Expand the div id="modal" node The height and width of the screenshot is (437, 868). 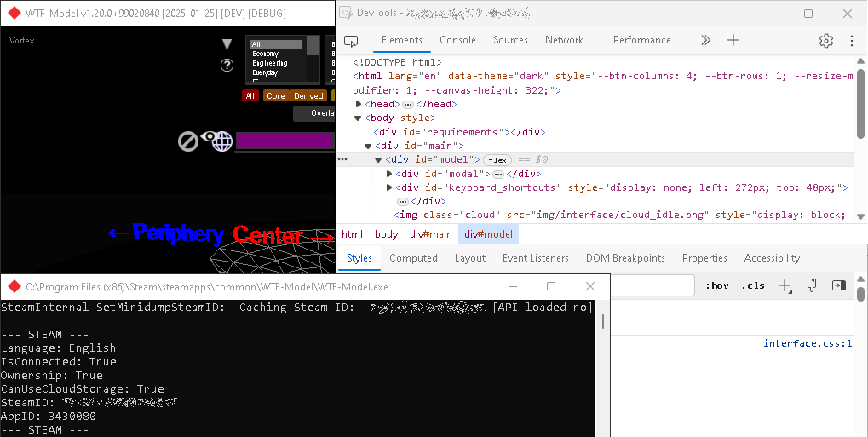click(389, 174)
